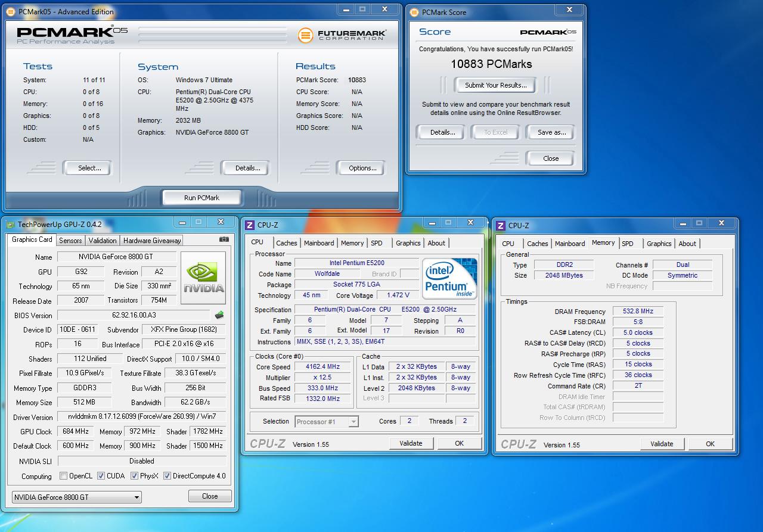Enable the OpenCL checkbox

[63, 476]
